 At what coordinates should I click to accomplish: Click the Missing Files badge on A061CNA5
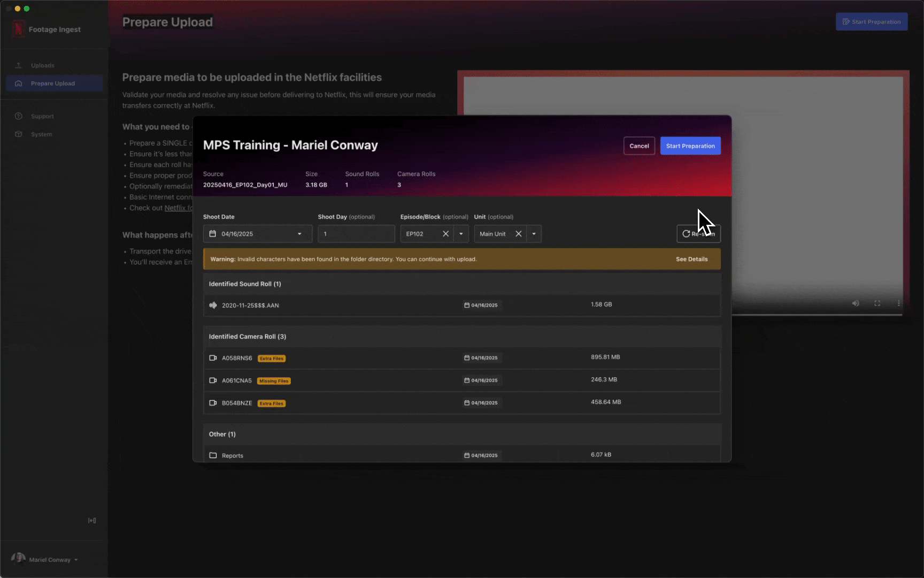pyautogui.click(x=274, y=381)
